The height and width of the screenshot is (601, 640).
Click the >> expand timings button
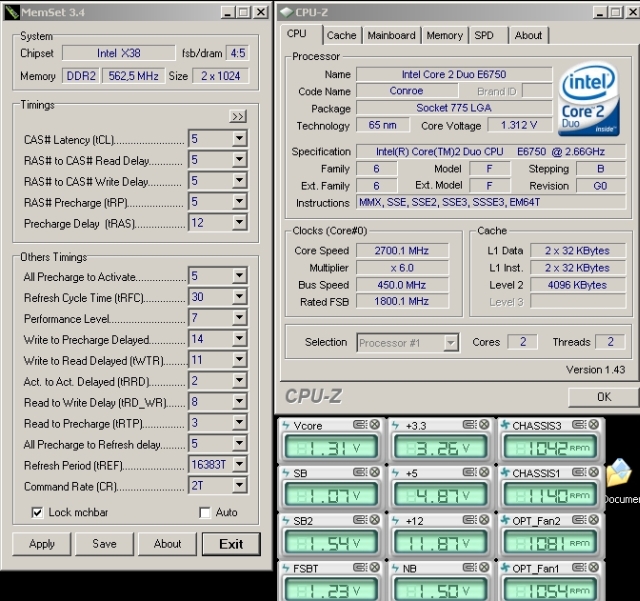[x=238, y=117]
